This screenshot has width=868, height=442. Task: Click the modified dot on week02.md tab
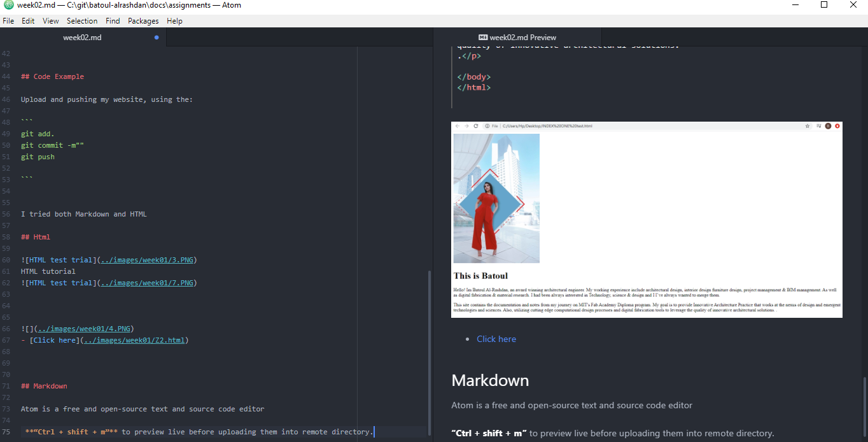tap(157, 38)
